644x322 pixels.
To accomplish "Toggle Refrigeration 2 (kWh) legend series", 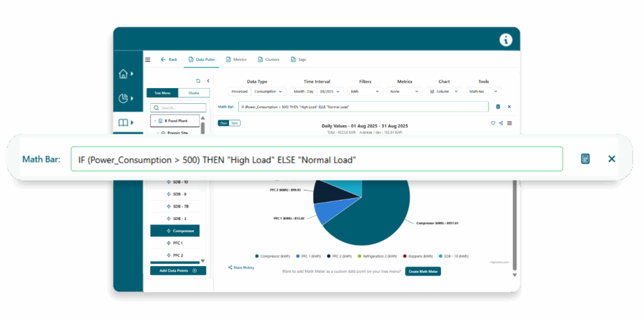I will (378, 257).
